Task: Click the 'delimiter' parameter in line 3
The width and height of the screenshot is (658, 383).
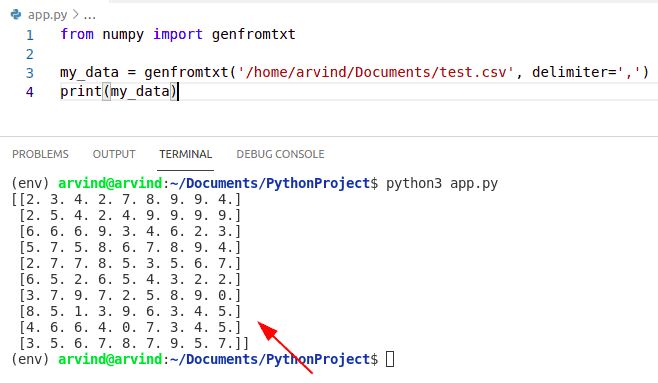Action: click(x=569, y=72)
